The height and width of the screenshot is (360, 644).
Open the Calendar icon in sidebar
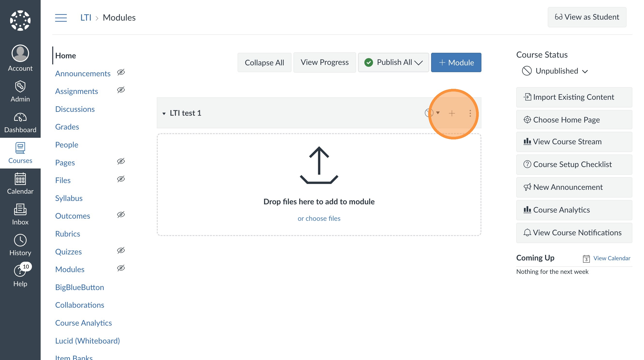tap(20, 179)
